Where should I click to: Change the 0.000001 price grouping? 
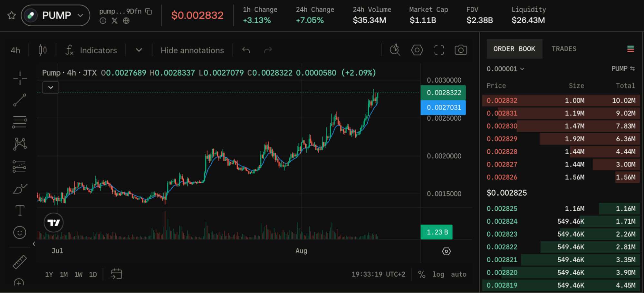[505, 69]
